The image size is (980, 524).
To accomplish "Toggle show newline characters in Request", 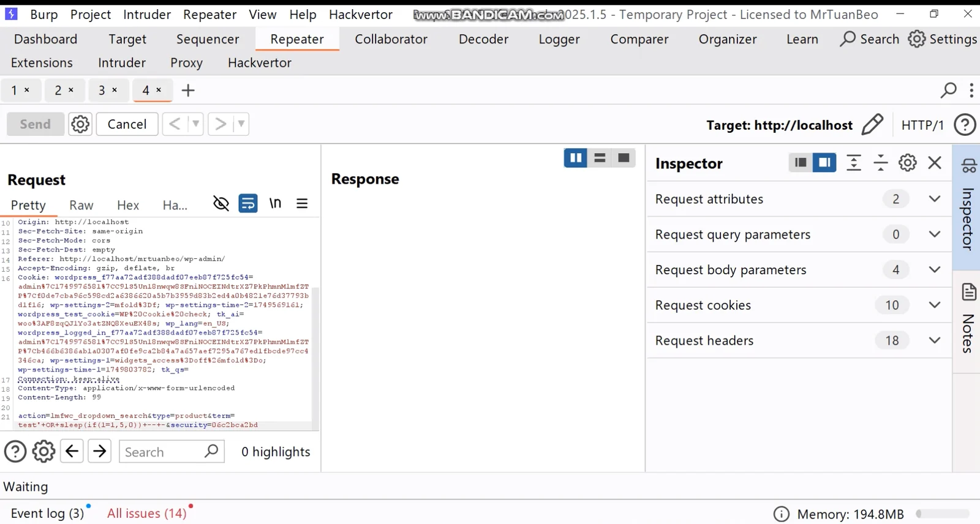I will pyautogui.click(x=276, y=203).
